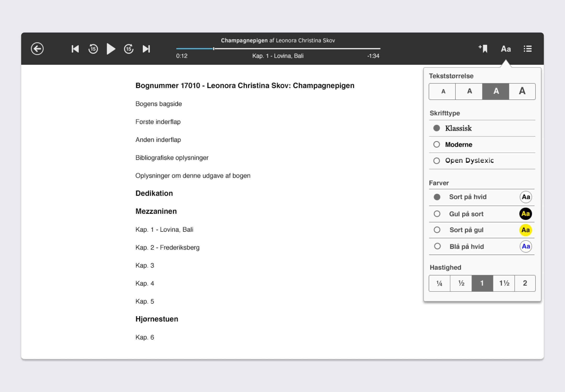565x392 pixels.
Task: Choose the largest text size A
Action: tap(522, 91)
